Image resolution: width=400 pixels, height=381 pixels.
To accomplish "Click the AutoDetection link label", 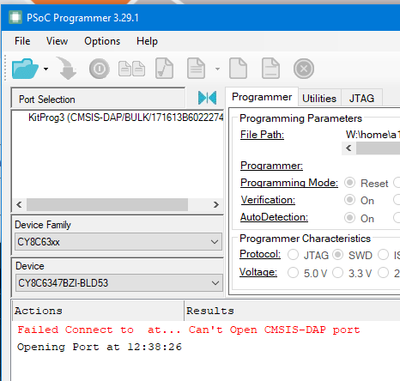I will pyautogui.click(x=274, y=217).
